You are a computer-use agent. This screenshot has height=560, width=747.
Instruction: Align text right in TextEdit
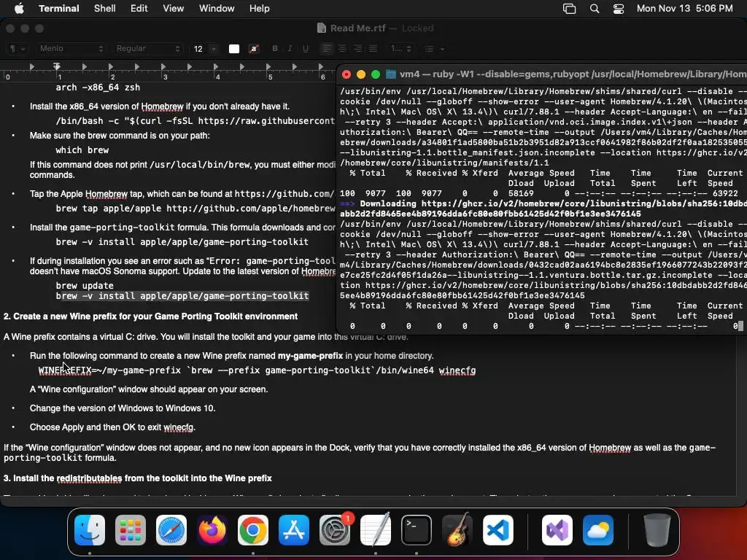(357, 49)
